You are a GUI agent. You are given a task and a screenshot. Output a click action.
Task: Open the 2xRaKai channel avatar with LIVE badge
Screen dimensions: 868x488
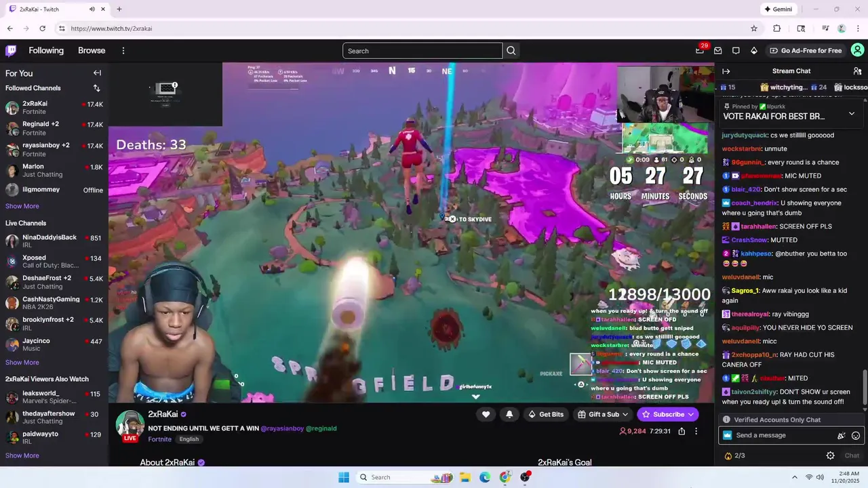pos(130,426)
